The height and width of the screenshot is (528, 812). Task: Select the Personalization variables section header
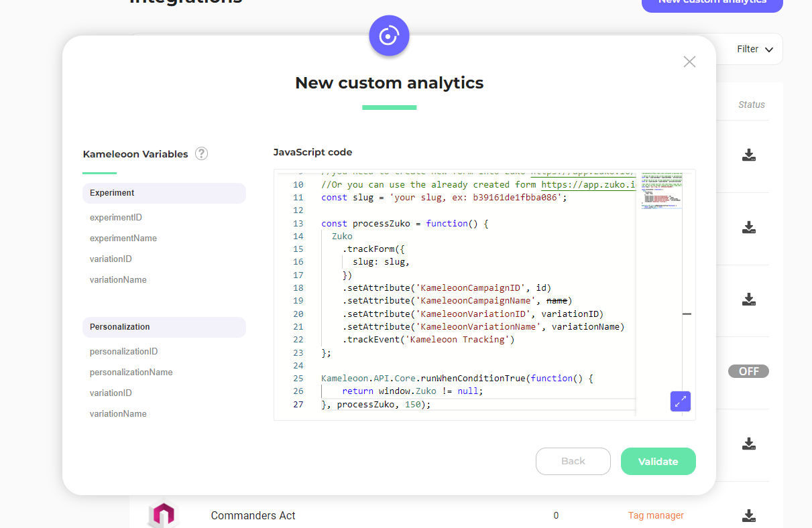click(x=164, y=327)
